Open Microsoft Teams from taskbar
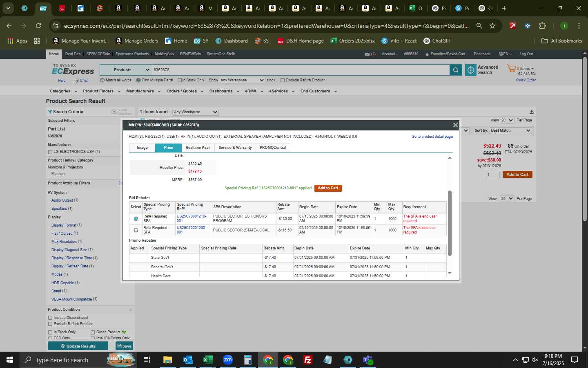 click(368, 360)
